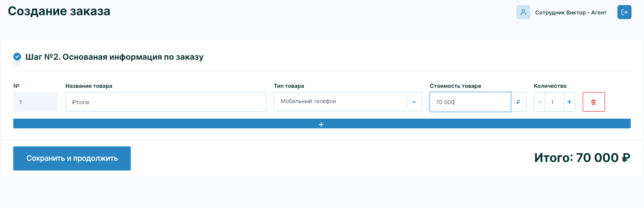Click the product cost field '70 000'
644x208 pixels.
pos(470,102)
